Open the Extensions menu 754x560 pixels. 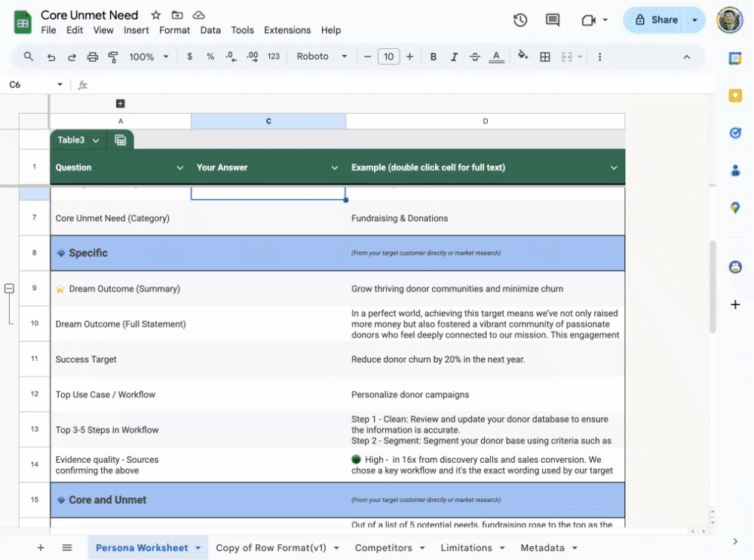point(287,30)
